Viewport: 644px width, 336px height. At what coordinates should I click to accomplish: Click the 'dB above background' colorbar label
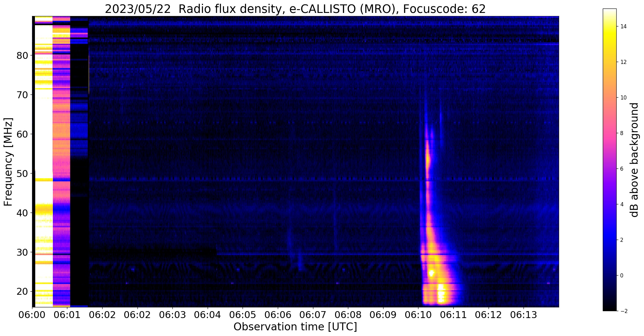tap(635, 160)
